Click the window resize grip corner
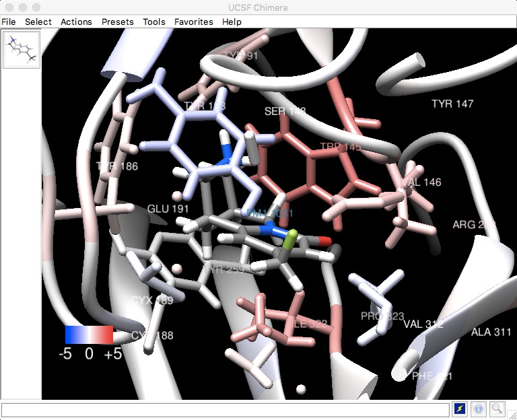 point(512,415)
